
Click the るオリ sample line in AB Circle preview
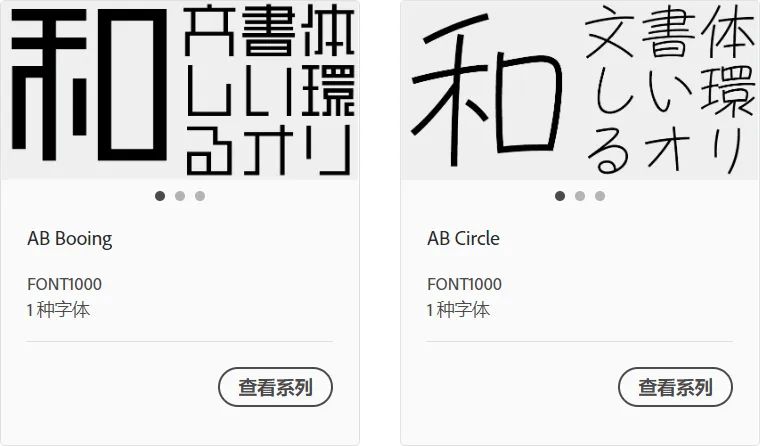click(665, 150)
